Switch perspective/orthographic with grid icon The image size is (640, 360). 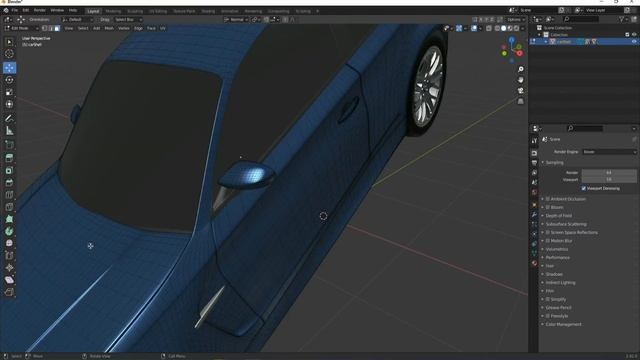[520, 101]
